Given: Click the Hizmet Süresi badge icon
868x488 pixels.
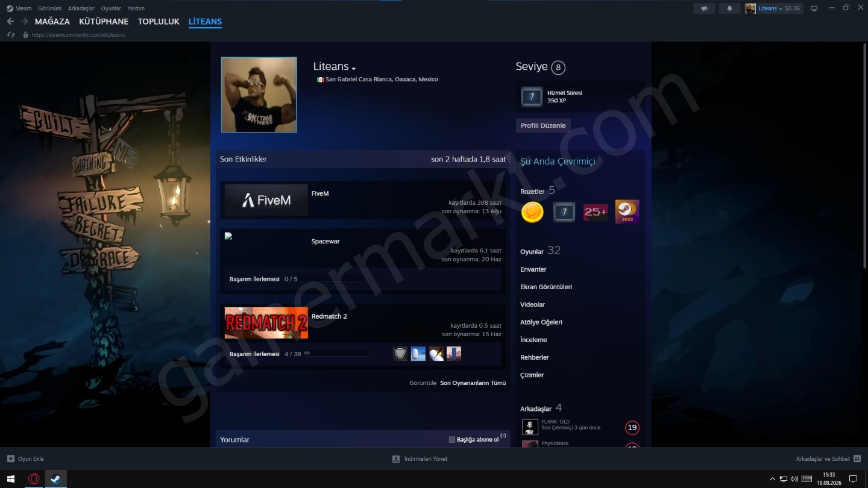Looking at the screenshot, I should coord(532,96).
